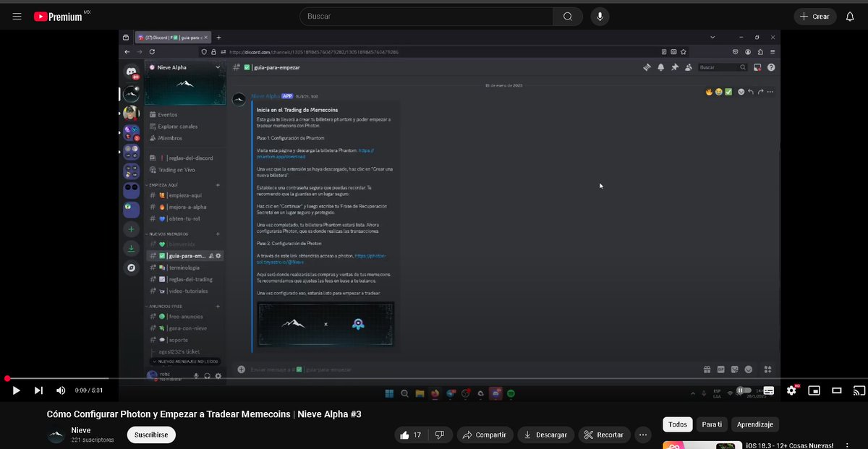The width and height of the screenshot is (868, 449).
Task: Open Discord direct messages home icon
Action: coord(131,72)
